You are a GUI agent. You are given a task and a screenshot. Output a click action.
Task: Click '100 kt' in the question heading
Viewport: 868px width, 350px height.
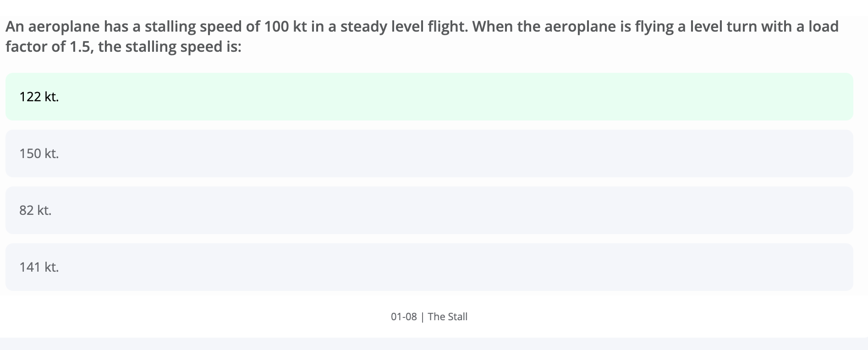(285, 27)
